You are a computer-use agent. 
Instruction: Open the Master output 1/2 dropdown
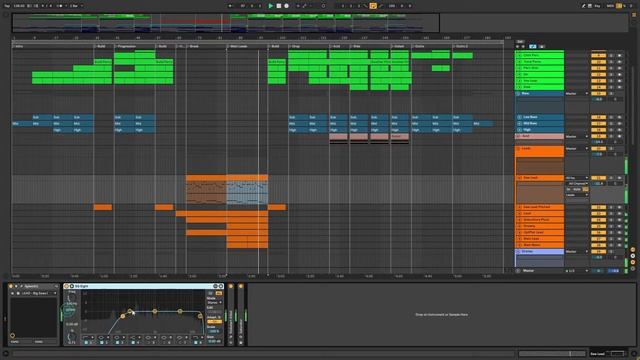pos(577,271)
